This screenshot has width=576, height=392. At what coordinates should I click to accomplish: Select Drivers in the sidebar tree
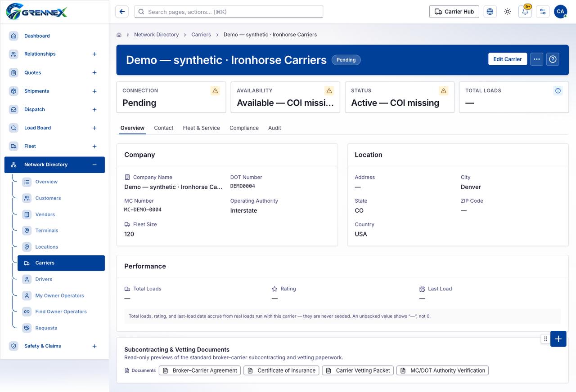[61, 279]
